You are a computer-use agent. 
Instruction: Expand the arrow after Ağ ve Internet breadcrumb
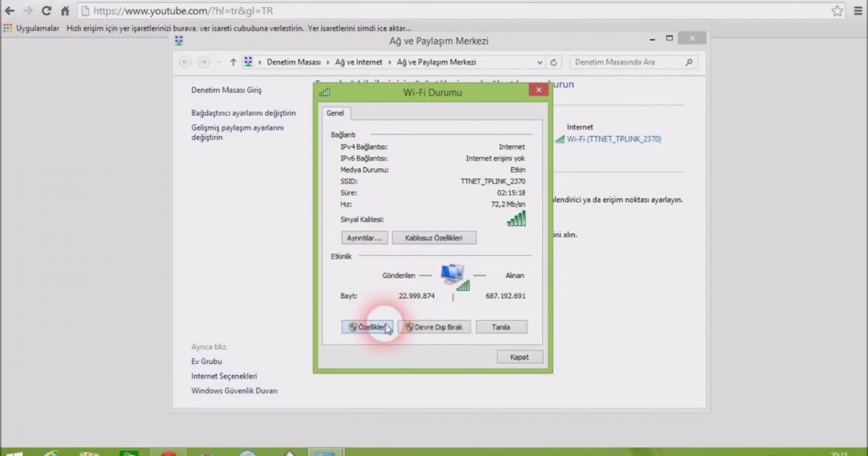click(389, 62)
